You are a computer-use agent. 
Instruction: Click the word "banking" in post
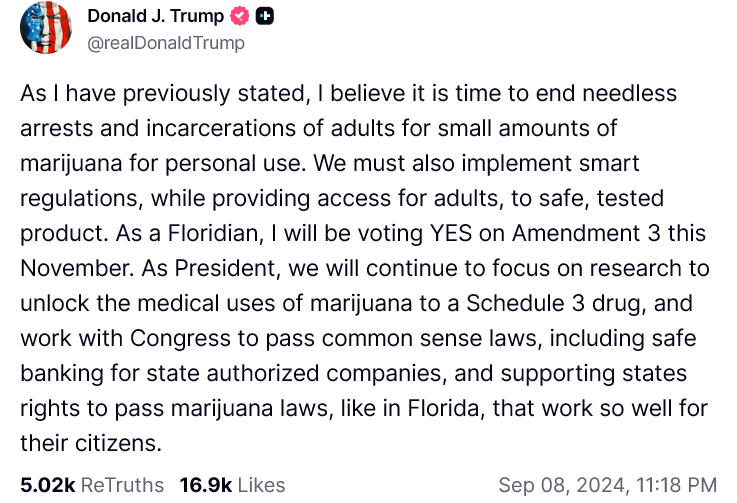pyautogui.click(x=60, y=373)
